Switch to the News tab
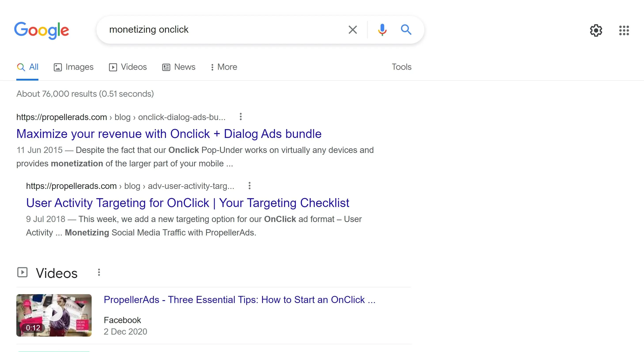The image size is (644, 352). (179, 67)
